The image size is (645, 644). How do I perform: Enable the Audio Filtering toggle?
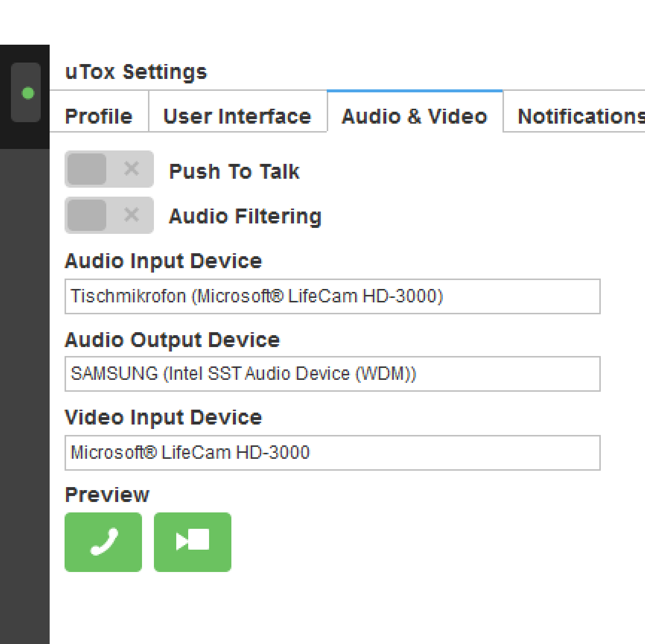[x=109, y=215]
